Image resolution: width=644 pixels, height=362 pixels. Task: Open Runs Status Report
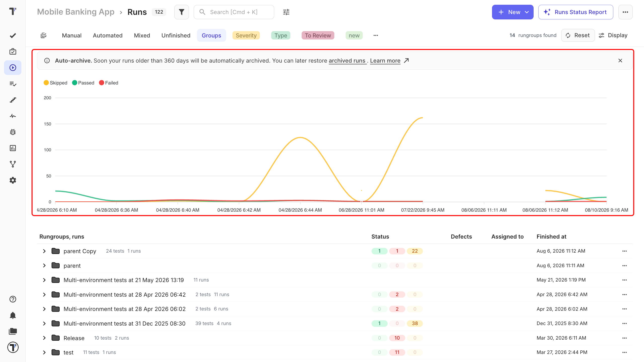(x=576, y=12)
